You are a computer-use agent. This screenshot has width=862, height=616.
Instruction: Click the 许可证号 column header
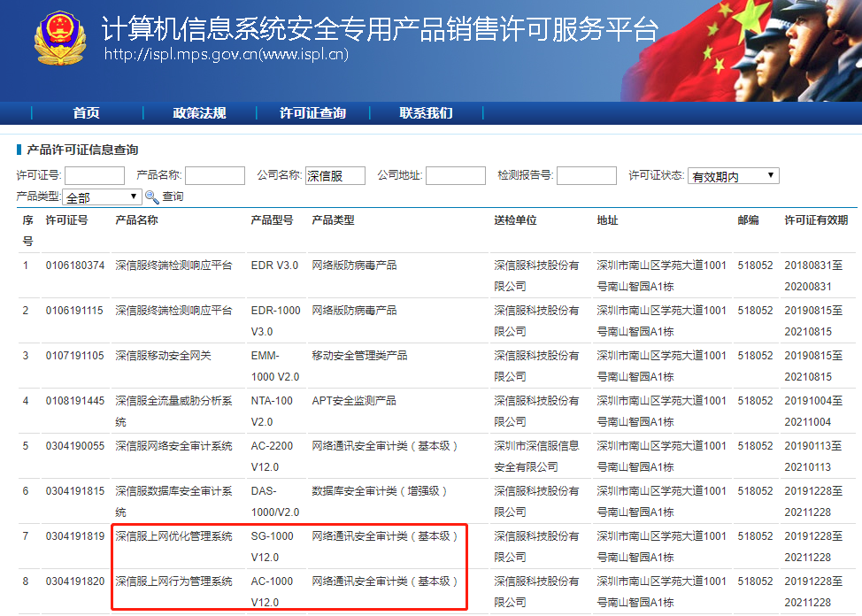click(66, 220)
